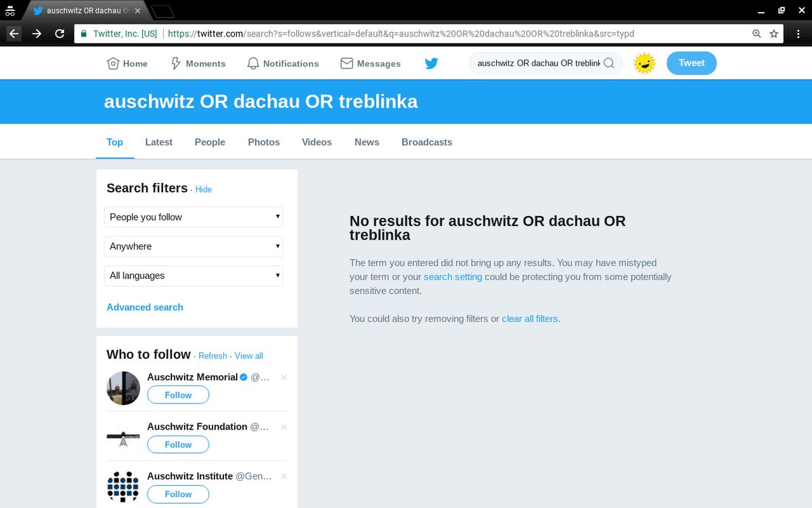Image resolution: width=812 pixels, height=508 pixels.
Task: Open a new browser tab
Action: [x=163, y=11]
